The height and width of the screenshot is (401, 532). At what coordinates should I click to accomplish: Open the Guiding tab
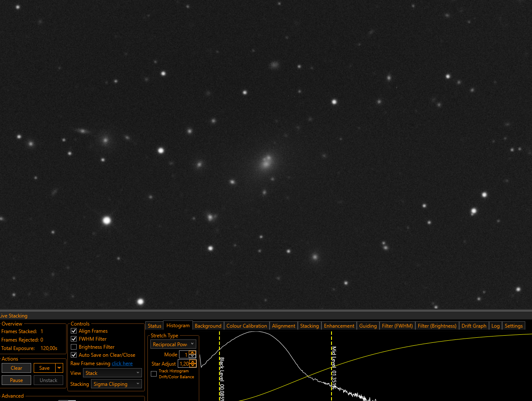(x=368, y=326)
